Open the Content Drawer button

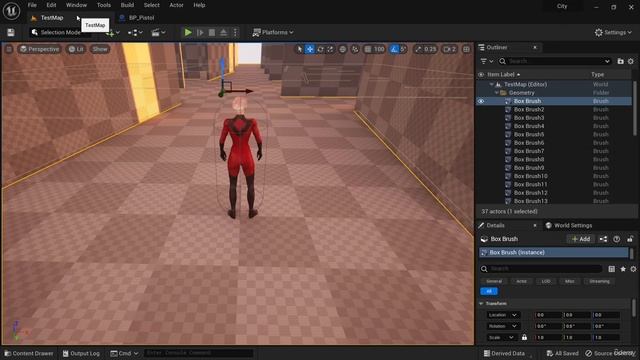pos(29,353)
